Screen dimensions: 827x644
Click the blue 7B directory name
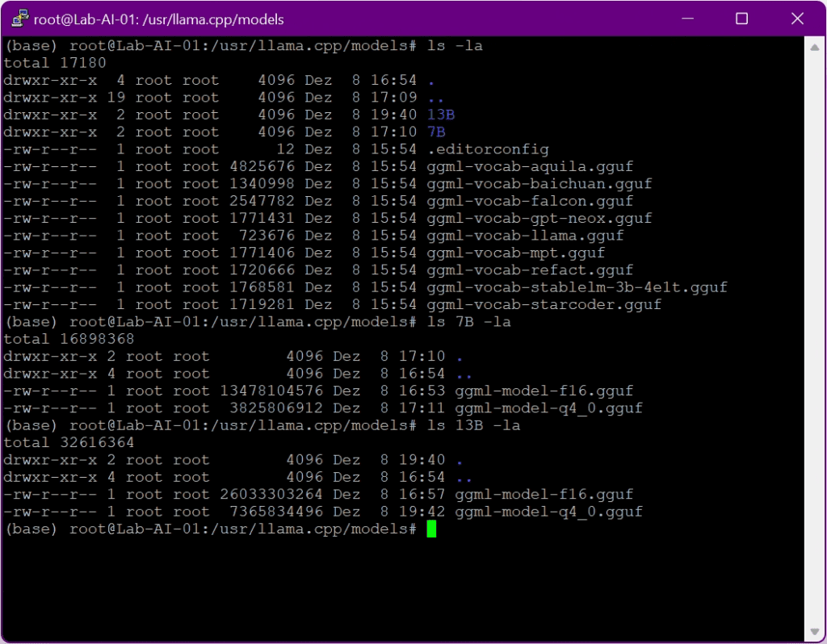pos(436,132)
